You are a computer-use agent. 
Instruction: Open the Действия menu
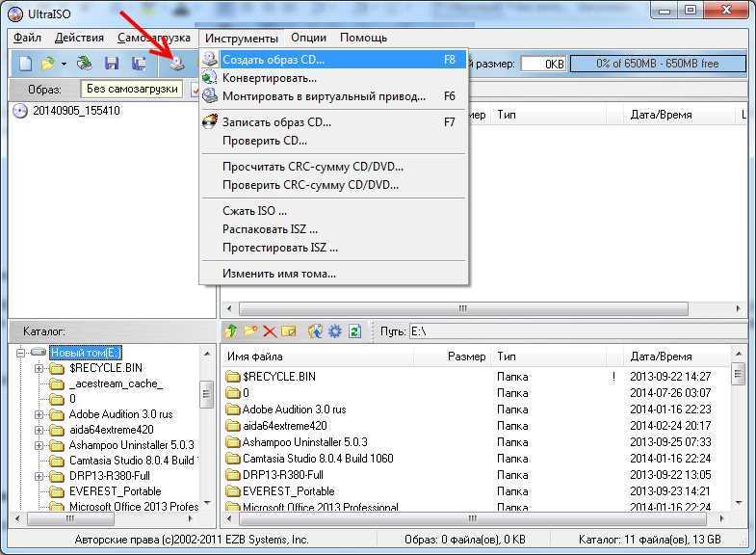79,38
